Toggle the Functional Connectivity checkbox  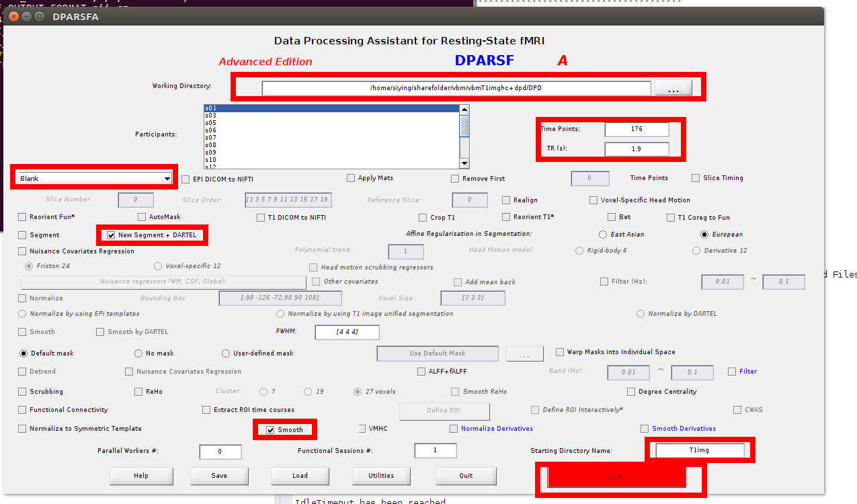click(22, 410)
